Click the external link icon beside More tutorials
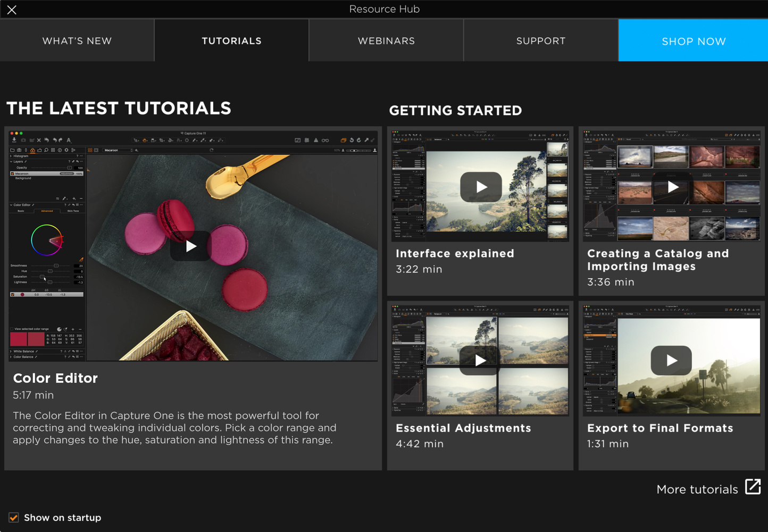The image size is (768, 532). [x=753, y=487]
